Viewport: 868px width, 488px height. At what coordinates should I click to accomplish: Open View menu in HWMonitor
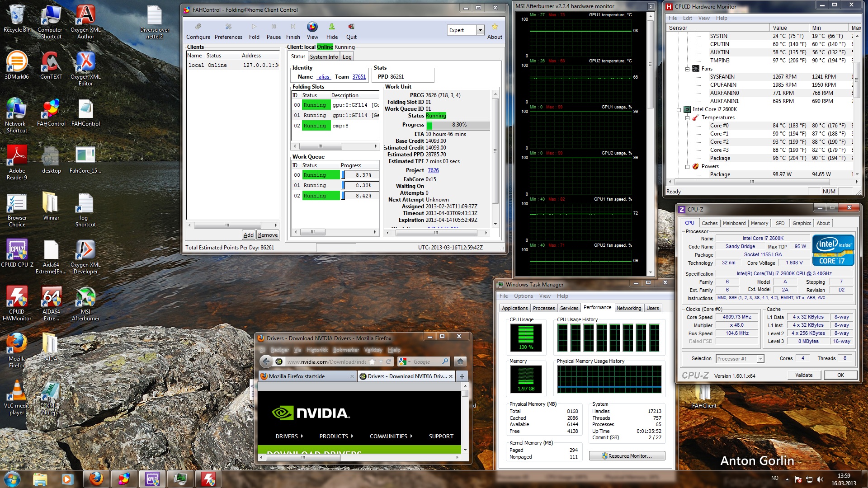[704, 18]
